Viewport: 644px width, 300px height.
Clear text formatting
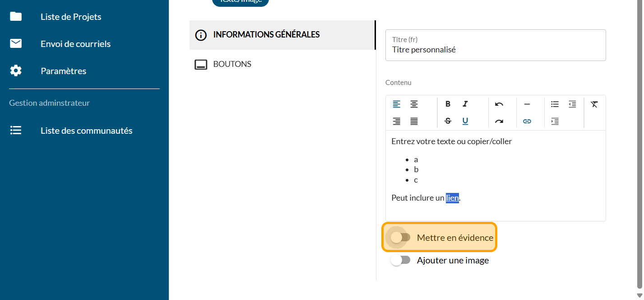tap(594, 104)
